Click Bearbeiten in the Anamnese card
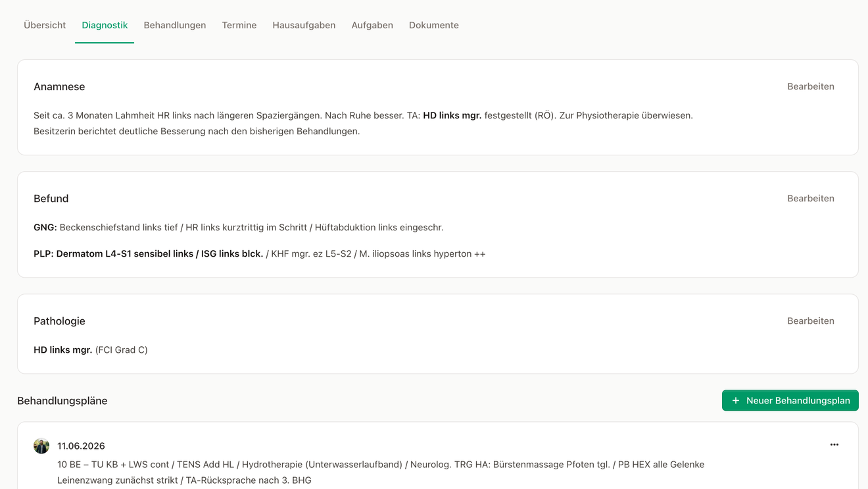This screenshot has height=489, width=868. coord(811,86)
